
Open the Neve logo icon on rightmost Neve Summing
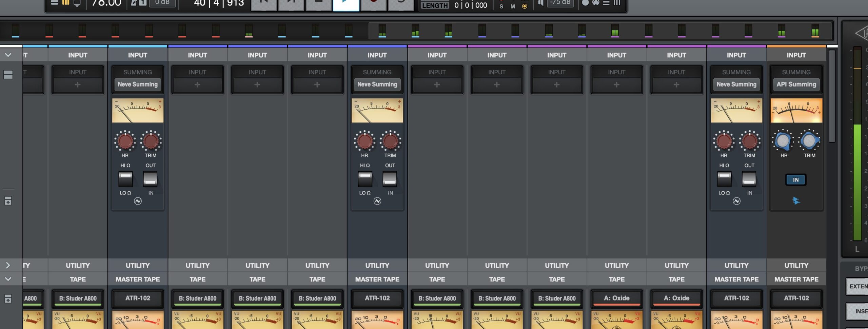736,201
